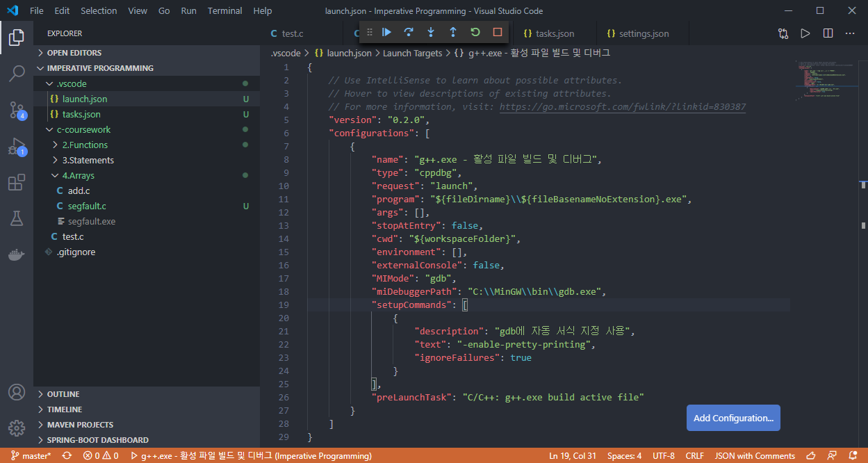The image size is (868, 463).
Task: Switch to the test.c tab
Action: coord(293,33)
